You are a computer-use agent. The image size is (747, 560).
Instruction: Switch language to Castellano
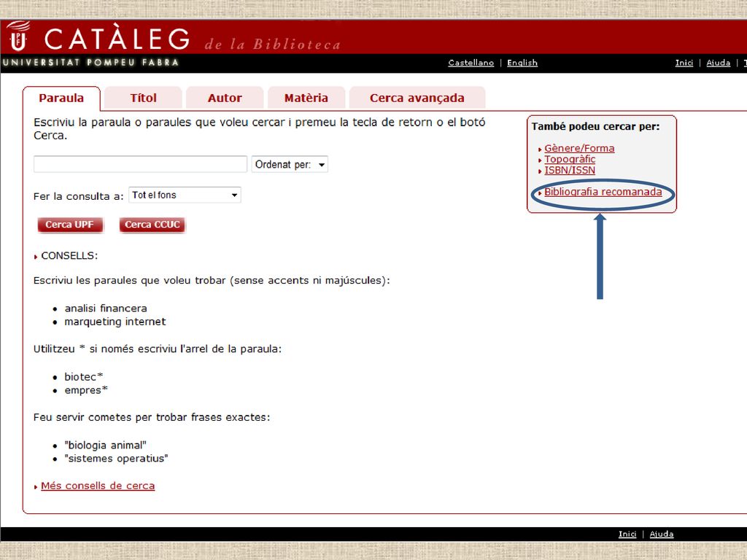(471, 63)
